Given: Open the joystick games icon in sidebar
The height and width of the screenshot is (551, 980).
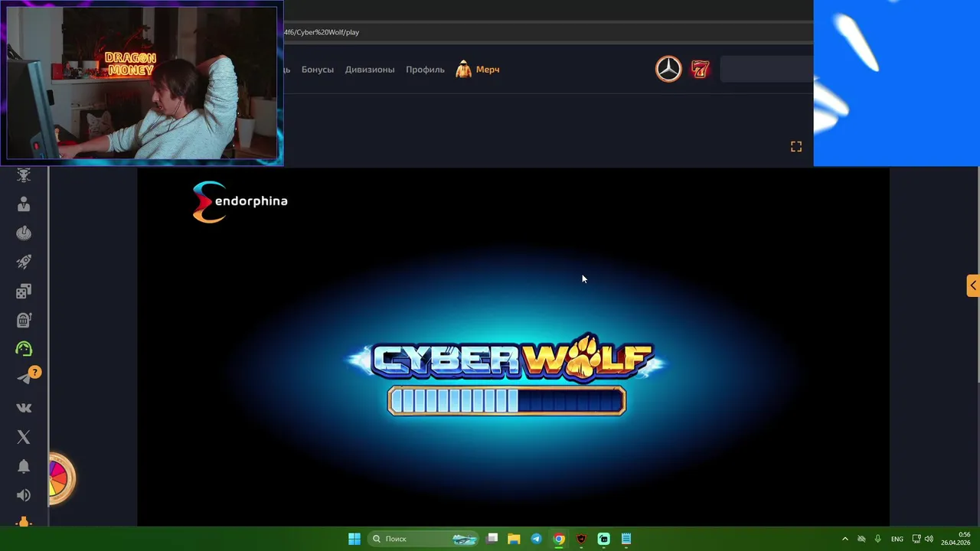Looking at the screenshot, I should (24, 233).
